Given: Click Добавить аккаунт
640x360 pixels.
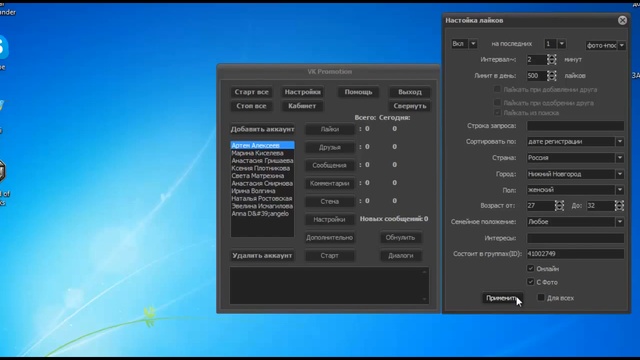Looking at the screenshot, I should pyautogui.click(x=262, y=129).
